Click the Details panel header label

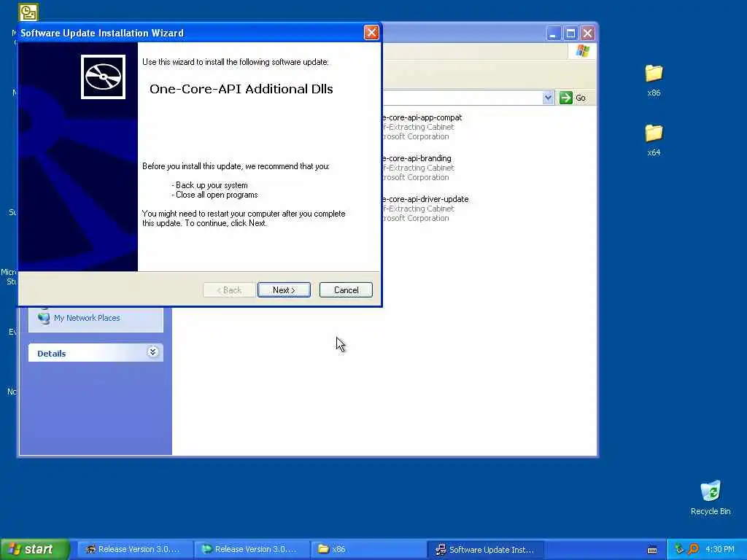[x=52, y=354]
